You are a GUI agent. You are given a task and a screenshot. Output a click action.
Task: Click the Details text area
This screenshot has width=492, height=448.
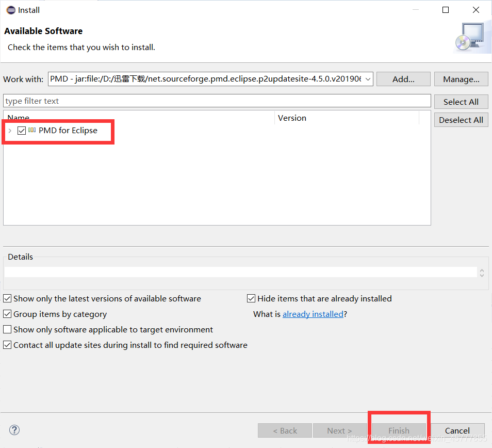pyautogui.click(x=241, y=272)
